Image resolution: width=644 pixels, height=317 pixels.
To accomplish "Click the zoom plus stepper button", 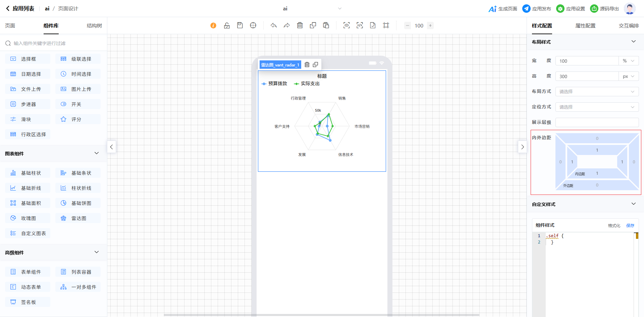I will click(x=430, y=25).
